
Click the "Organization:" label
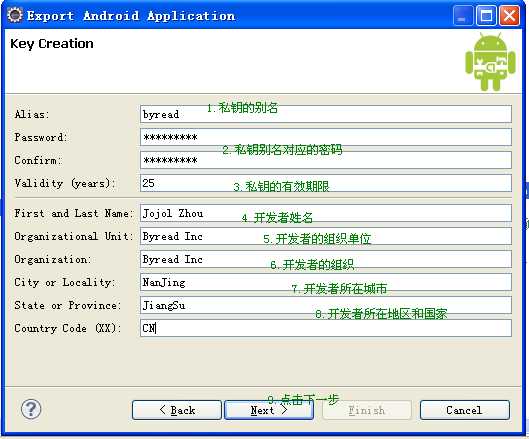[52, 259]
